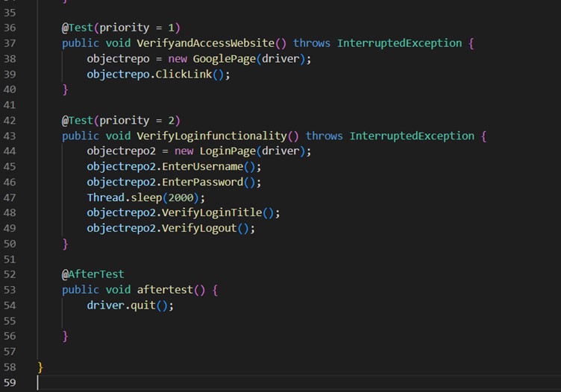The image size is (561, 392).
Task: Click objectrepo2 variable on line 44
Action: pyautogui.click(x=122, y=151)
